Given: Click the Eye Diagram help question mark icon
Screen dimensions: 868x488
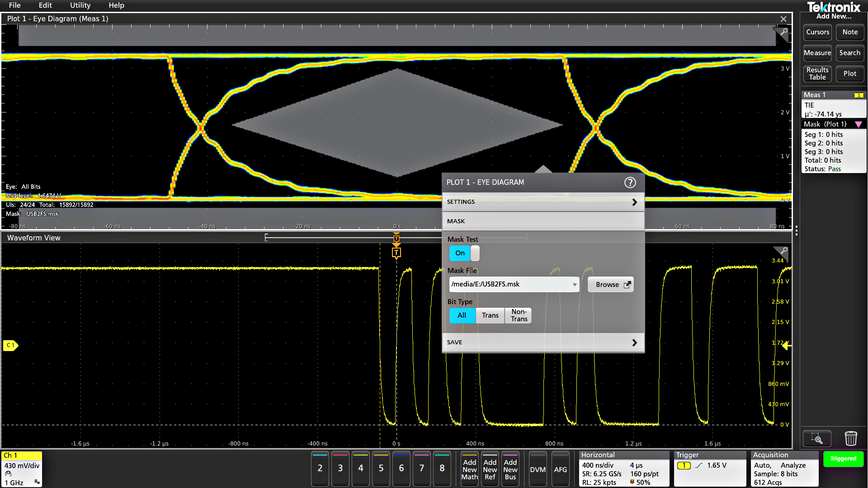Looking at the screenshot, I should pyautogui.click(x=630, y=182).
